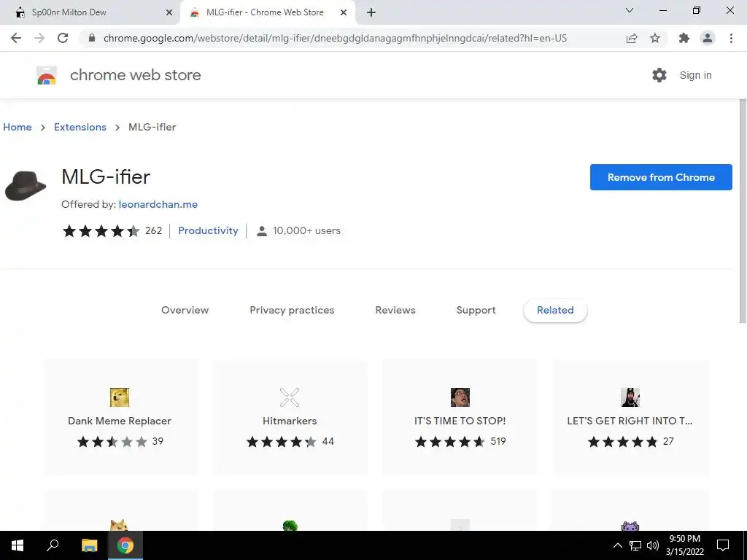Open the notification center icon
Screen dimensions: 747x560
click(x=723, y=545)
